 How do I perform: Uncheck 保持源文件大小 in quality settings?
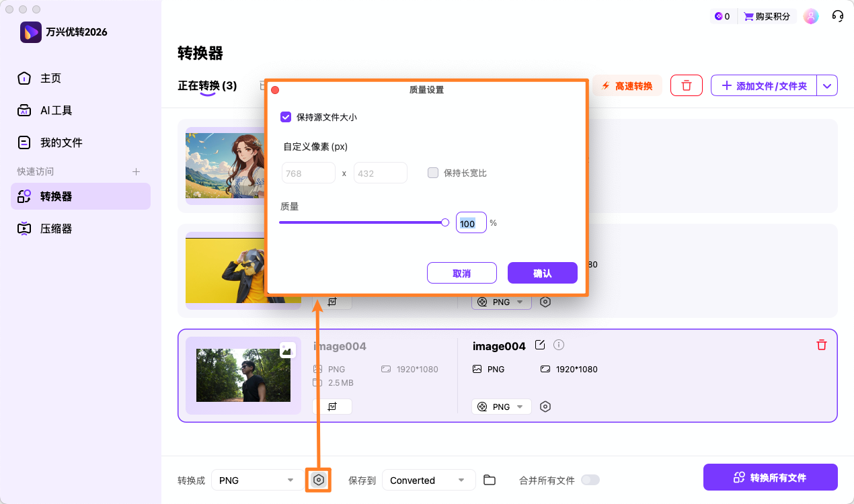point(286,116)
